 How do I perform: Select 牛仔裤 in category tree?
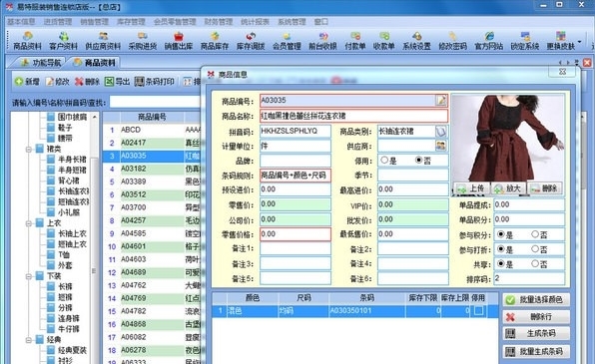pos(69,329)
